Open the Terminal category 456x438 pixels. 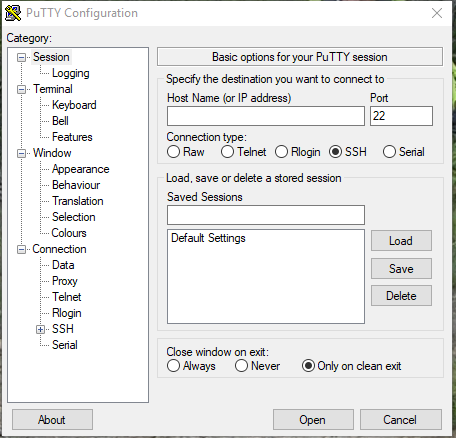pyautogui.click(x=53, y=89)
